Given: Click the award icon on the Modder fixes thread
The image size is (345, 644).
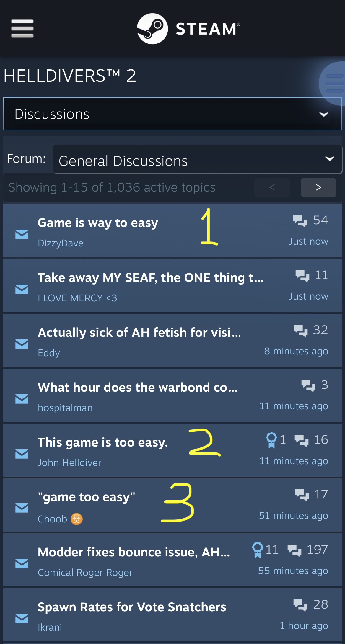Looking at the screenshot, I should (257, 550).
